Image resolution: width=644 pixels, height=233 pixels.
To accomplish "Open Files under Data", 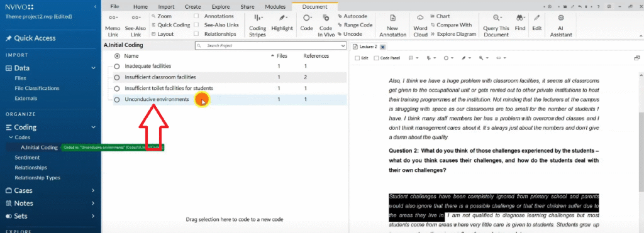I will coord(20,78).
